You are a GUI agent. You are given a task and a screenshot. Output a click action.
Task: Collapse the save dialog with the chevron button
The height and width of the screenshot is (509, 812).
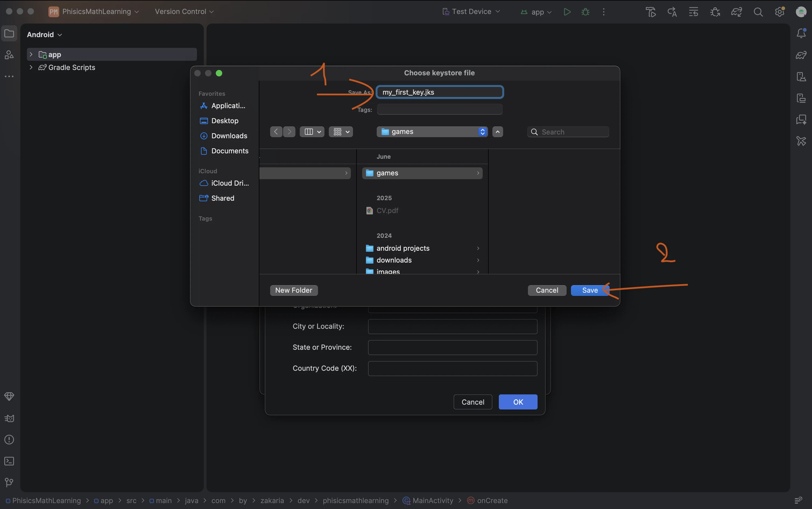click(497, 132)
